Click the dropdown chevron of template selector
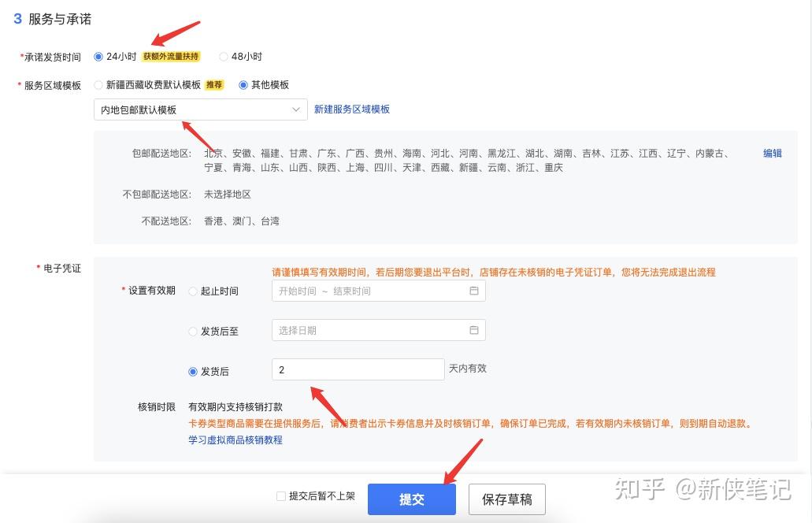812x523 pixels. tap(295, 109)
